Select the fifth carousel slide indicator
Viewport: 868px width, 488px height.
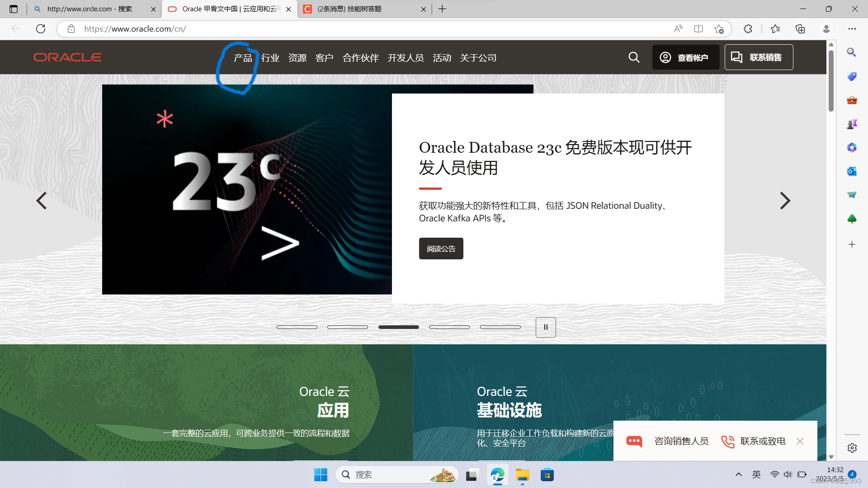tap(500, 327)
